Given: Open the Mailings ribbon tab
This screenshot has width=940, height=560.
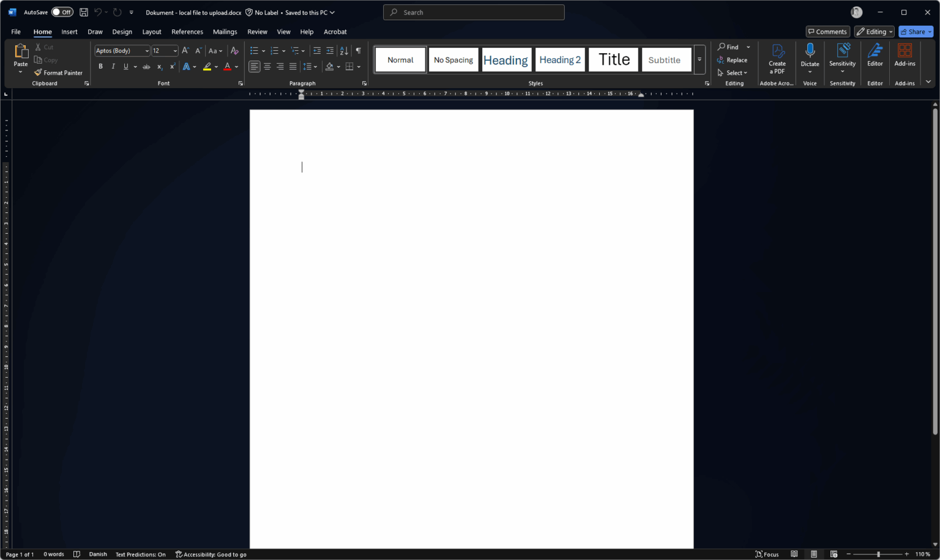Looking at the screenshot, I should point(225,31).
